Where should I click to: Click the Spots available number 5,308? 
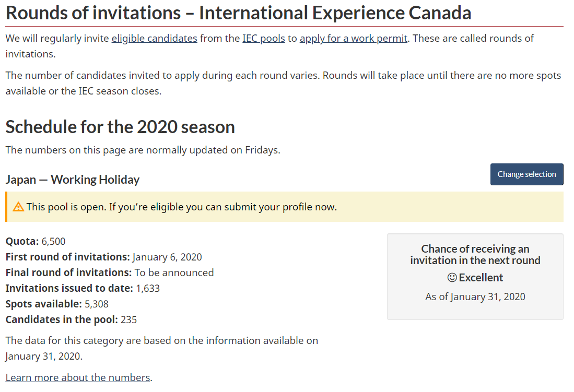[x=97, y=304]
